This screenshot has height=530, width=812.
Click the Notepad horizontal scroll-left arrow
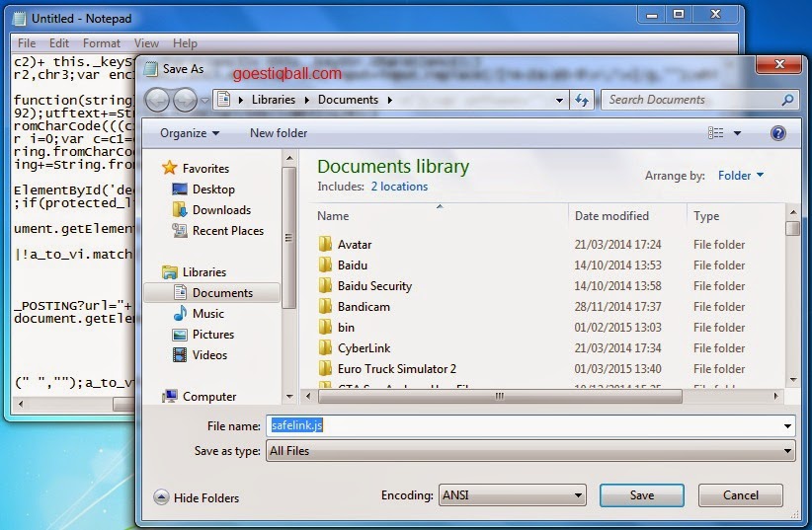tap(21, 404)
